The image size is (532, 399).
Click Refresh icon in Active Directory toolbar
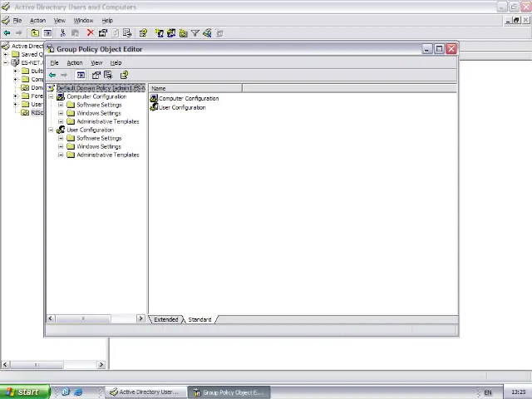pos(116,33)
